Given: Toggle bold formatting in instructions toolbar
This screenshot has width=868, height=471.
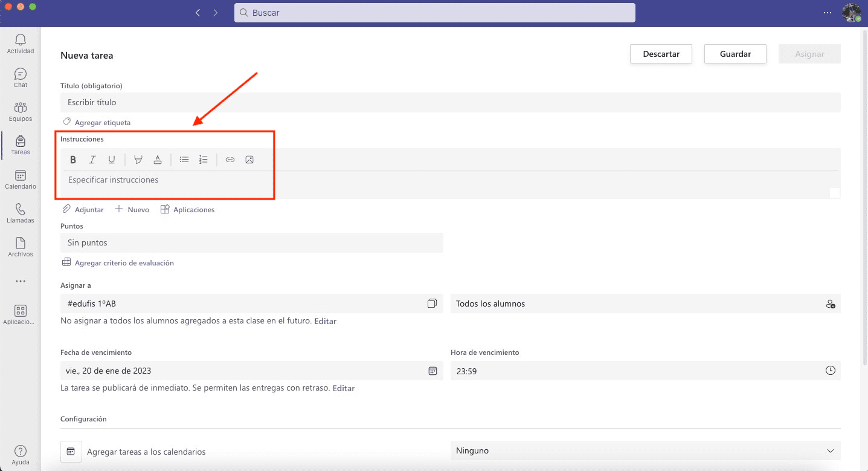Looking at the screenshot, I should (x=73, y=160).
